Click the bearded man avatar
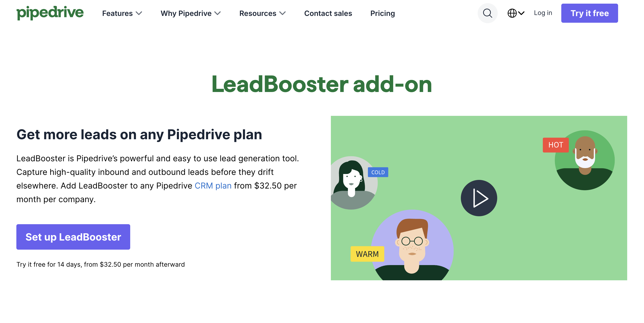Screen dimensions: 644x323 (x=584, y=160)
